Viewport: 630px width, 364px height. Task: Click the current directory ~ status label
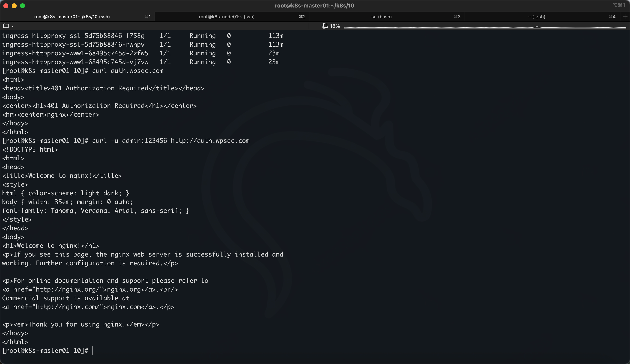click(12, 26)
